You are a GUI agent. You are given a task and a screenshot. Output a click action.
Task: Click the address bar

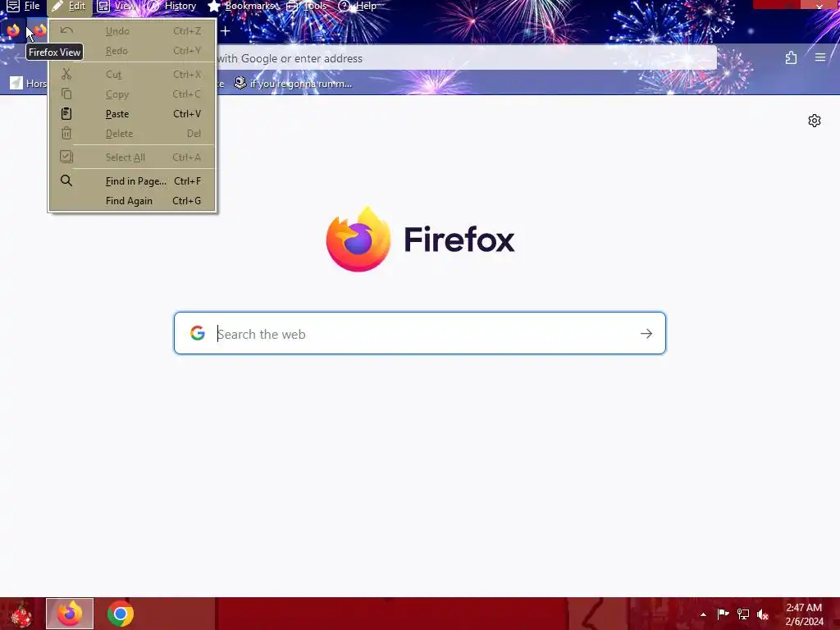point(464,58)
